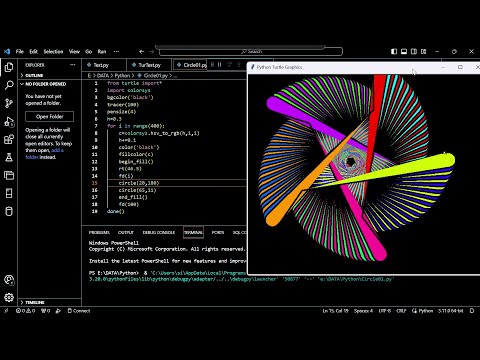Switch to the PORTS panel tab
The height and width of the screenshot is (360, 480).
coord(218,232)
